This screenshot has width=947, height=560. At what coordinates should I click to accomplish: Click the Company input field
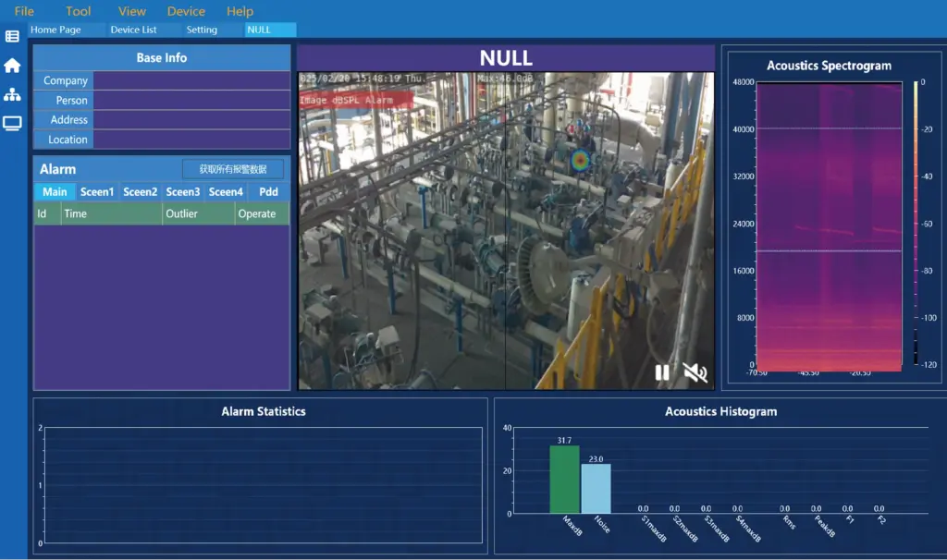point(191,80)
